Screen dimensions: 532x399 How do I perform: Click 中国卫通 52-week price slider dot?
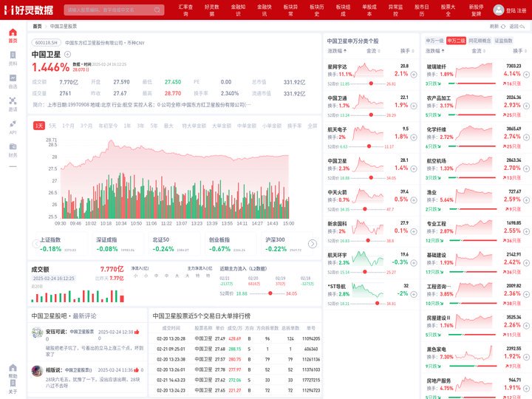click(x=371, y=115)
